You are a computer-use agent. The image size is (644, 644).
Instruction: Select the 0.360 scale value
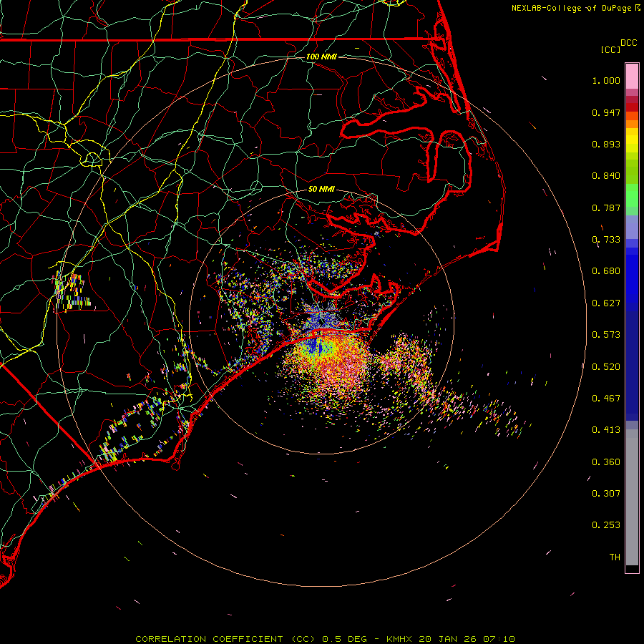606,462
